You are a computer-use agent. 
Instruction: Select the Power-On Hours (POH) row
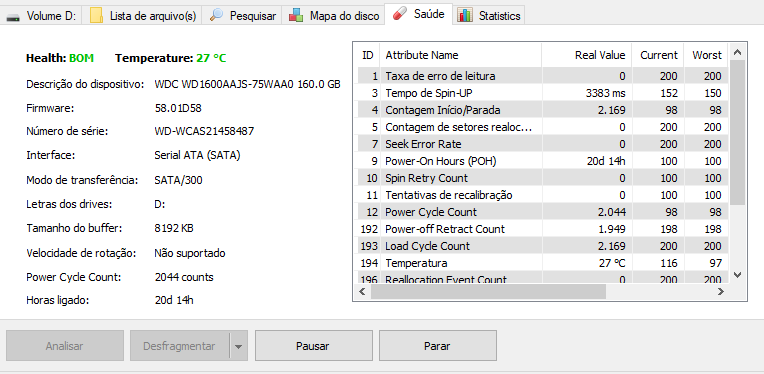click(543, 161)
